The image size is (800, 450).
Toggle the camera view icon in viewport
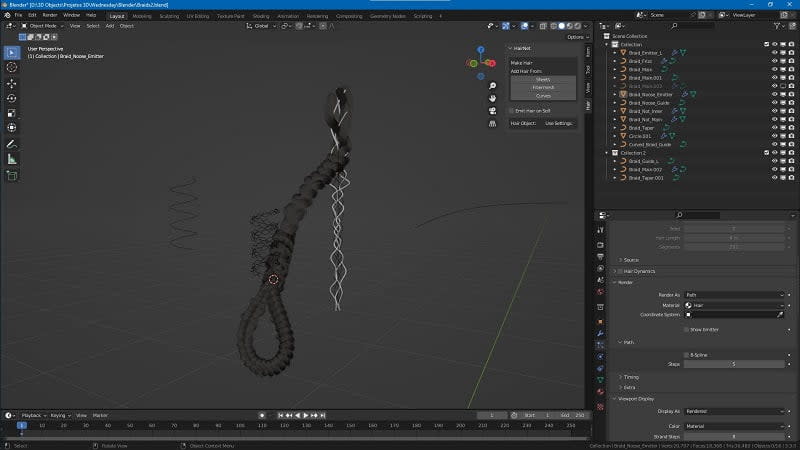493,111
